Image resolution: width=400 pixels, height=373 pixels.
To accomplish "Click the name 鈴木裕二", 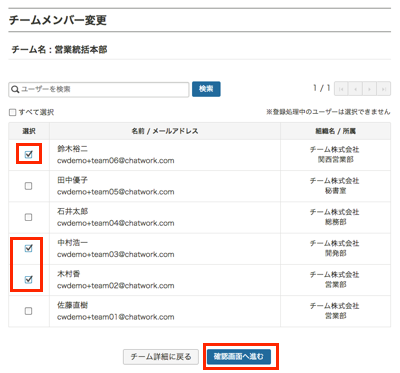I will (x=72, y=149).
